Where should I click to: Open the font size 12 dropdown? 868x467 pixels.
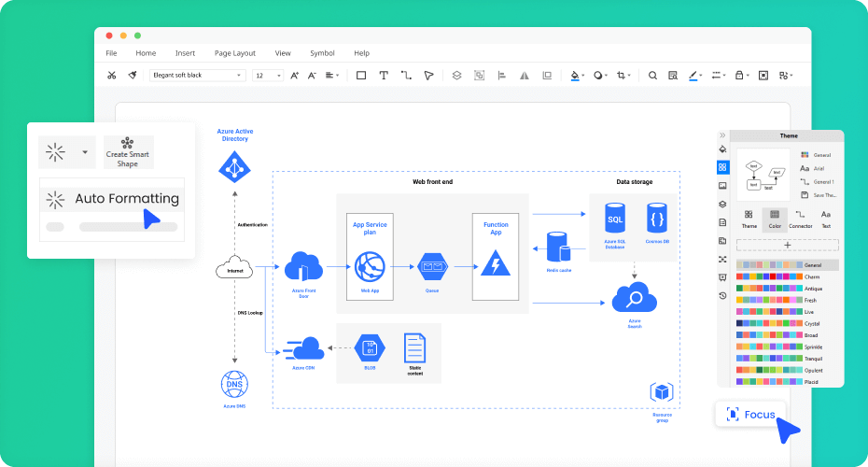pyautogui.click(x=268, y=76)
